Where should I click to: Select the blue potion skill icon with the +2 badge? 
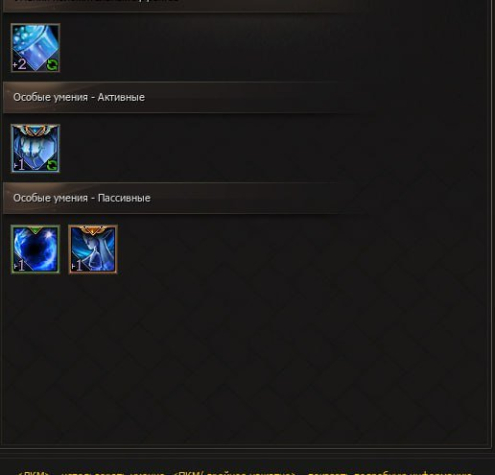click(x=35, y=48)
